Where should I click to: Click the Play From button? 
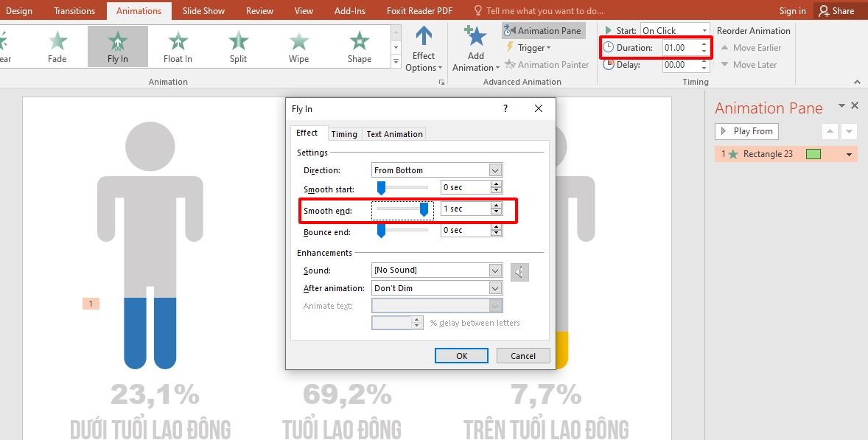pyautogui.click(x=746, y=130)
